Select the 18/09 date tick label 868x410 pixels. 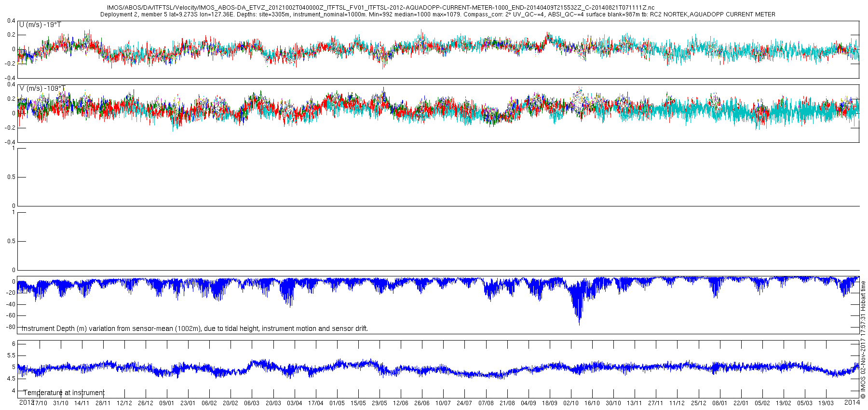[x=550, y=403]
